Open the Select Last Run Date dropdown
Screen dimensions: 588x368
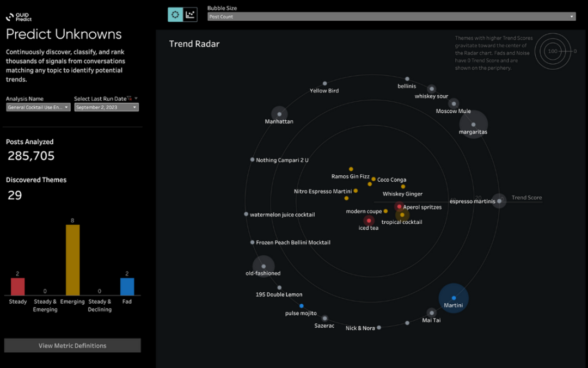click(106, 107)
